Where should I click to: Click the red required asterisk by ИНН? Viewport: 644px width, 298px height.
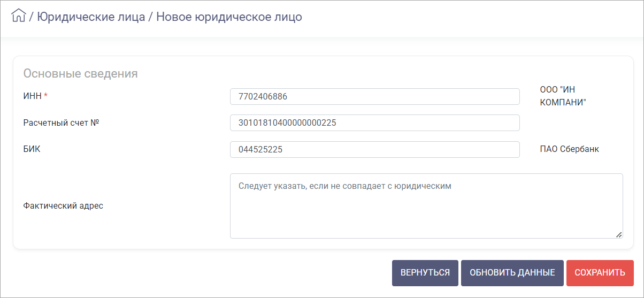(45, 95)
